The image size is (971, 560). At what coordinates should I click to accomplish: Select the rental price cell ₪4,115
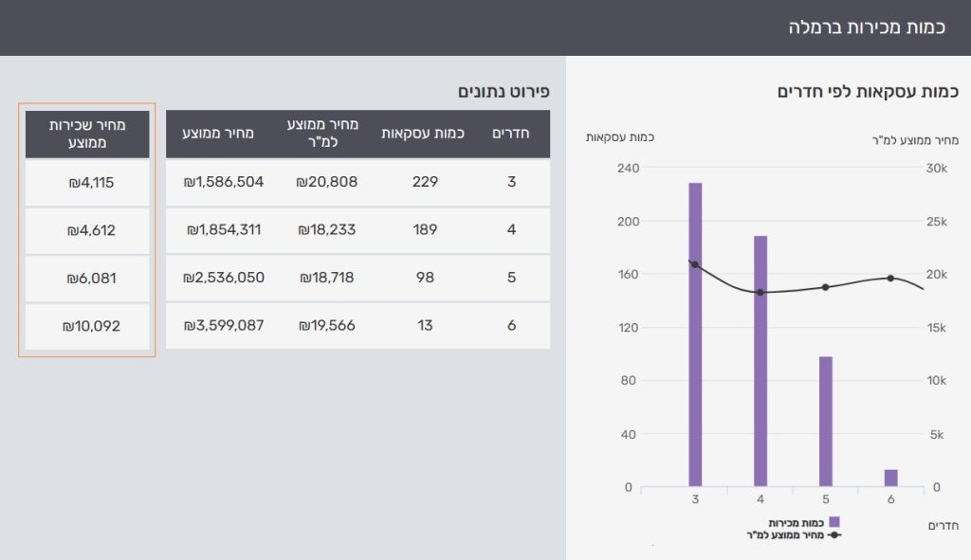[87, 182]
